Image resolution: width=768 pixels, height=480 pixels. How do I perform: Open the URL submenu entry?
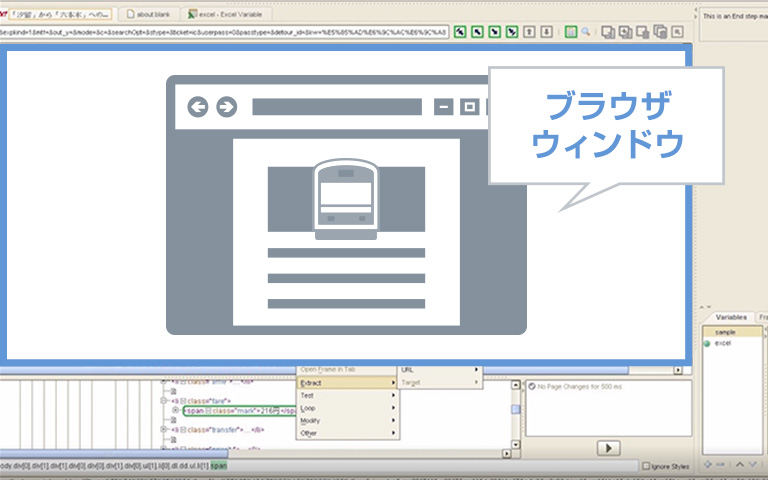(440, 370)
